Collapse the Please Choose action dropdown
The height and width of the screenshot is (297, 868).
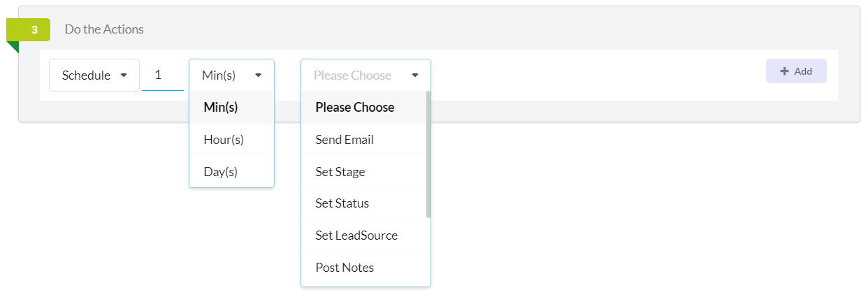click(366, 75)
